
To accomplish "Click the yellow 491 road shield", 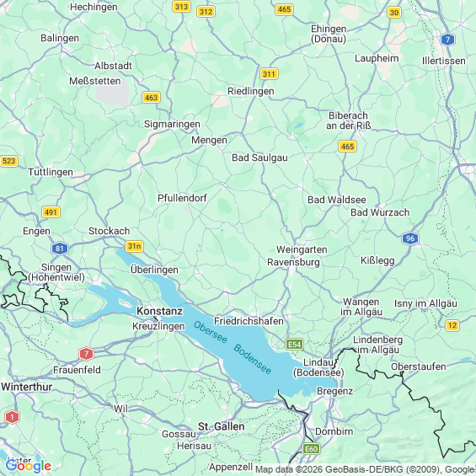I will coord(51,212).
